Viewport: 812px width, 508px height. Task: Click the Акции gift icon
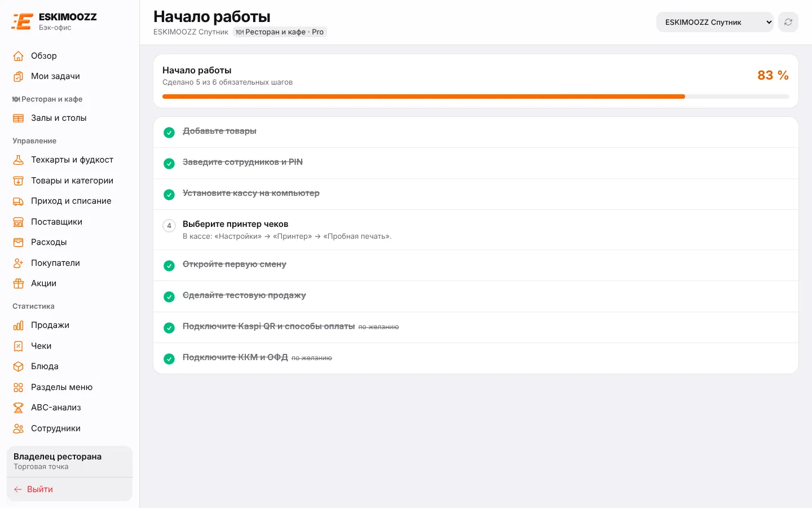click(19, 283)
